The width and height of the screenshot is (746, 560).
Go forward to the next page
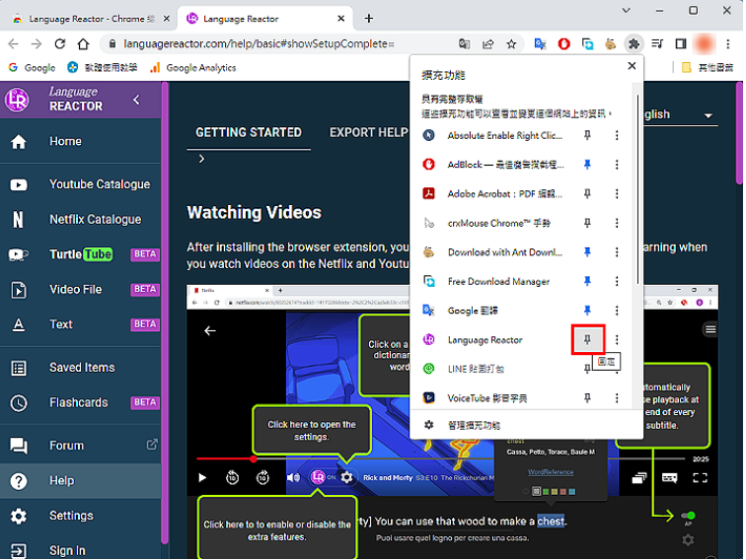37,43
